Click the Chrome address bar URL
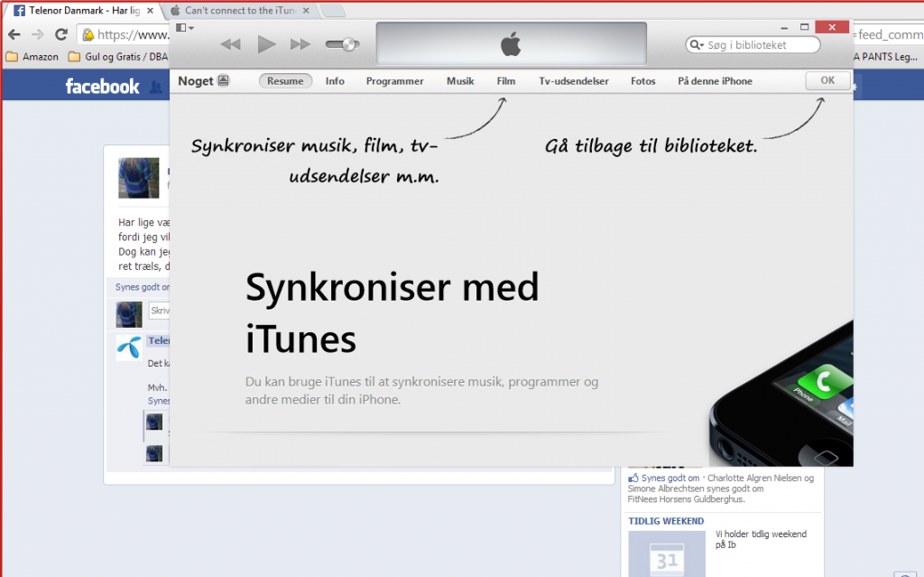The width and height of the screenshot is (924, 577). tap(134, 35)
